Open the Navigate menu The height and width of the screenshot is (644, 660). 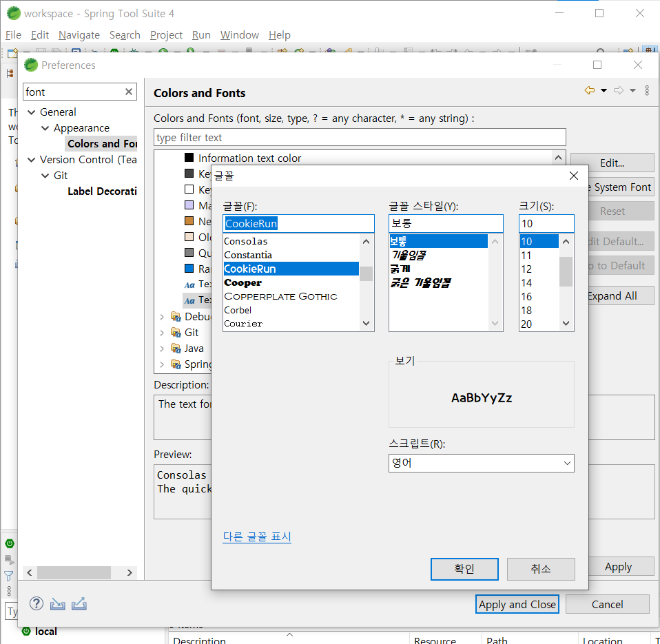(x=79, y=35)
